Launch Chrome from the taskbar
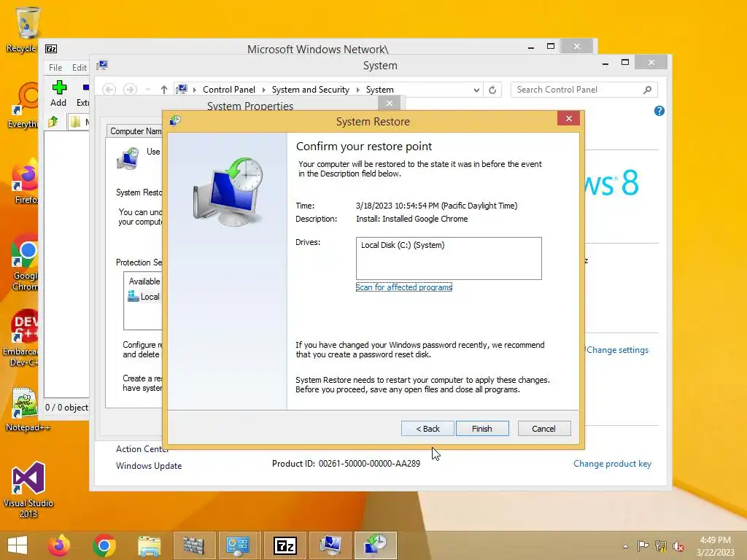This screenshot has width=747, height=560. coord(104,545)
